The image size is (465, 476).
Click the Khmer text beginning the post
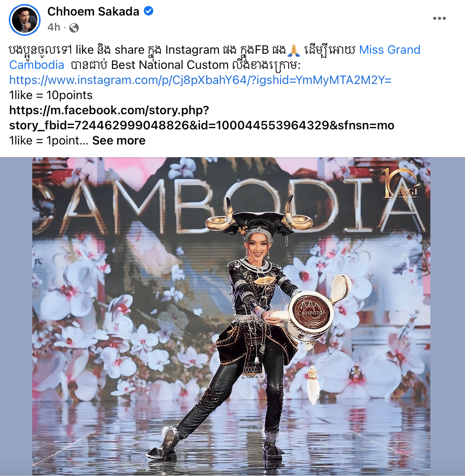pyautogui.click(x=40, y=50)
